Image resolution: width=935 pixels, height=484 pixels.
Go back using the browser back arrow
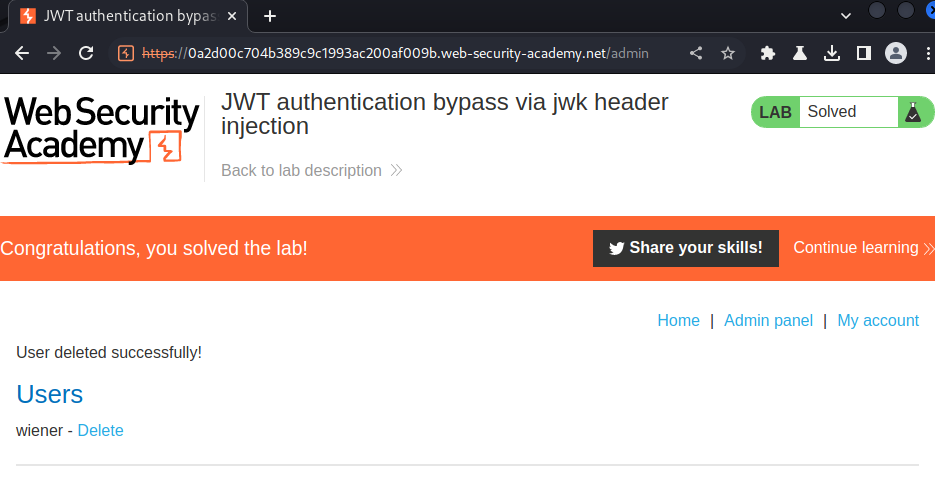[x=22, y=53]
